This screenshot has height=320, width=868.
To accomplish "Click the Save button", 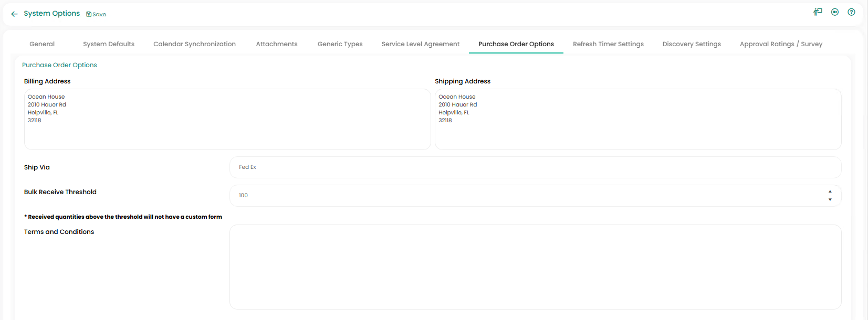I will pos(96,14).
